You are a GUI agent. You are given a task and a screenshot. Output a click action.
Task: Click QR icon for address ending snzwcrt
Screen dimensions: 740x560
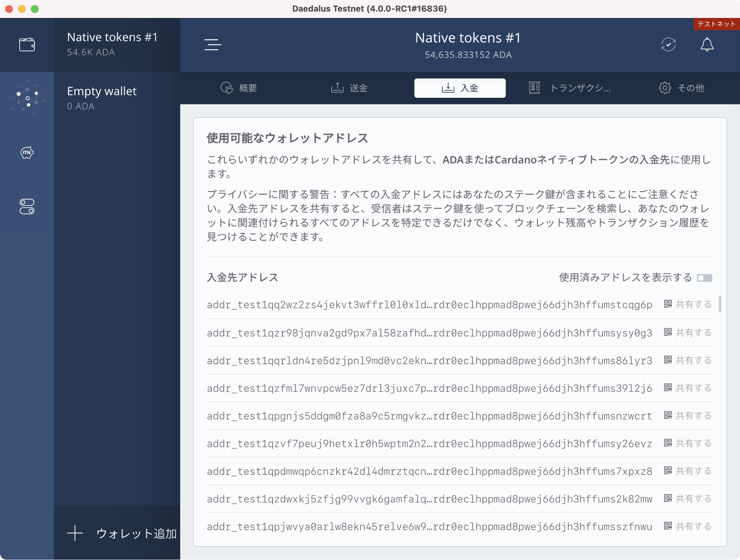click(x=668, y=416)
